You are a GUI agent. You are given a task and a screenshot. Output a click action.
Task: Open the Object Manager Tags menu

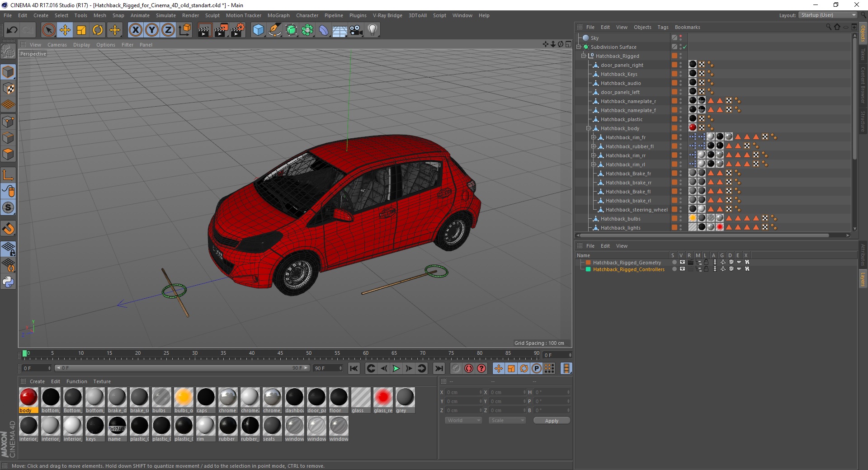[663, 27]
